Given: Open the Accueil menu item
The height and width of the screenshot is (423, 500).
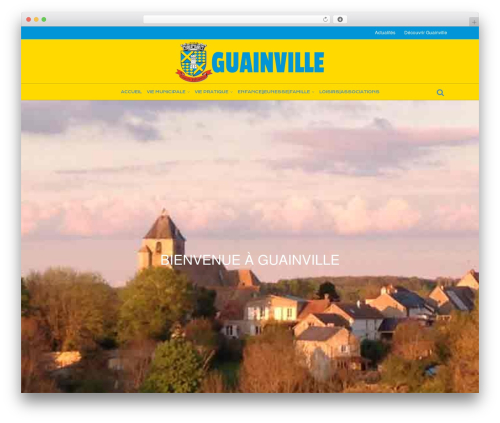Looking at the screenshot, I should pos(131,92).
